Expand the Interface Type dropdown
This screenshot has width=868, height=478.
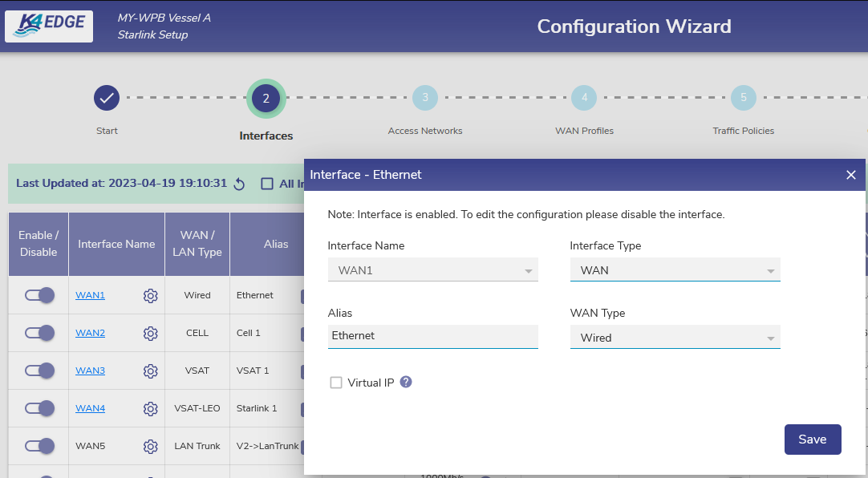pos(675,270)
